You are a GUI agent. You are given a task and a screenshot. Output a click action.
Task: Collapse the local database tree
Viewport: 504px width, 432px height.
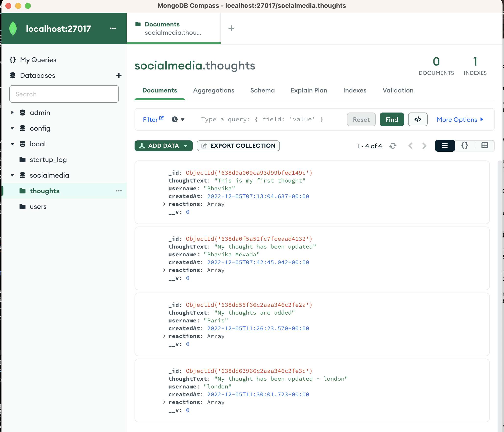(x=12, y=144)
